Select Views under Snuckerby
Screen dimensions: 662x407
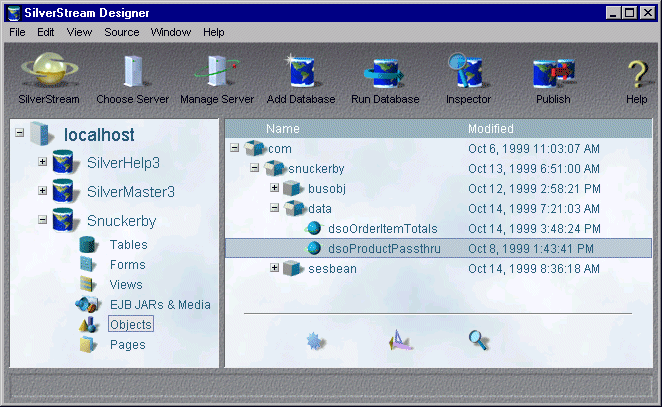point(126,285)
